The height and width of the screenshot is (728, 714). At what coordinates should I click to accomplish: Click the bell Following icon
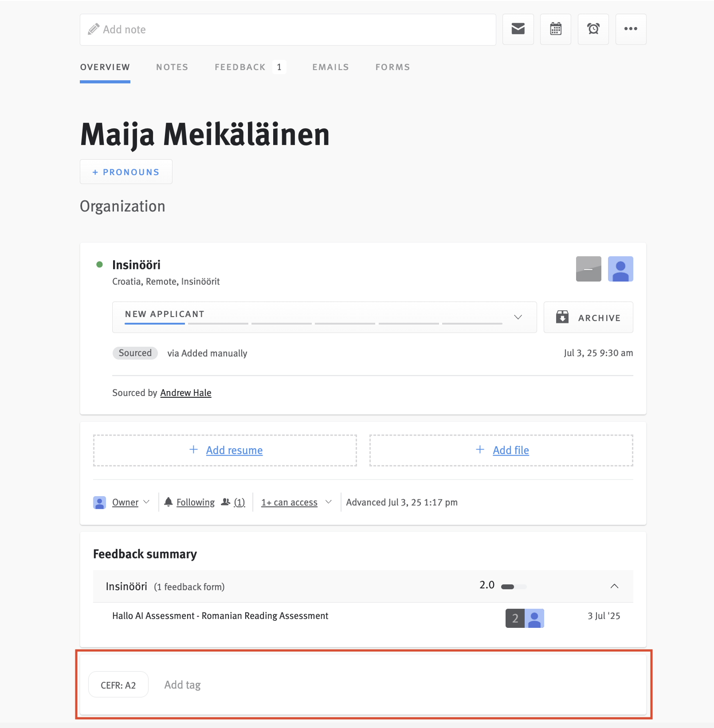[x=168, y=502]
